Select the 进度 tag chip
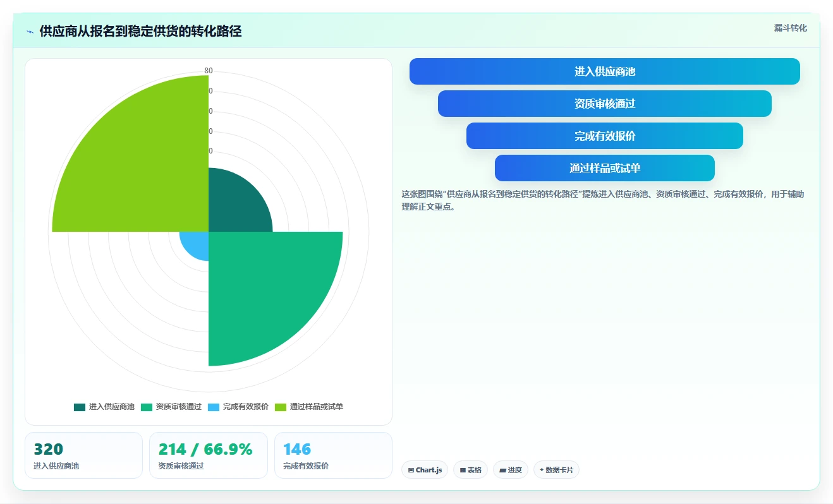This screenshot has height=504, width=833. (x=511, y=470)
